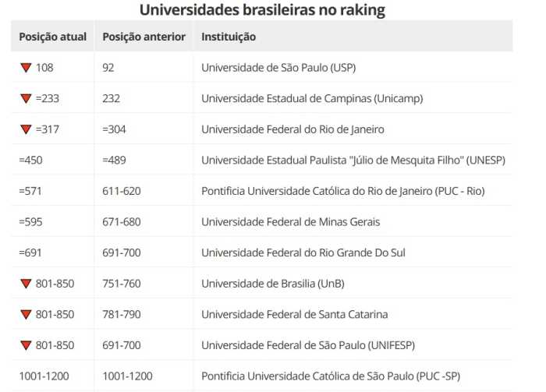Screen dimensions: 546x392
Task: Click the =450 current position cell
Action: click(x=30, y=161)
